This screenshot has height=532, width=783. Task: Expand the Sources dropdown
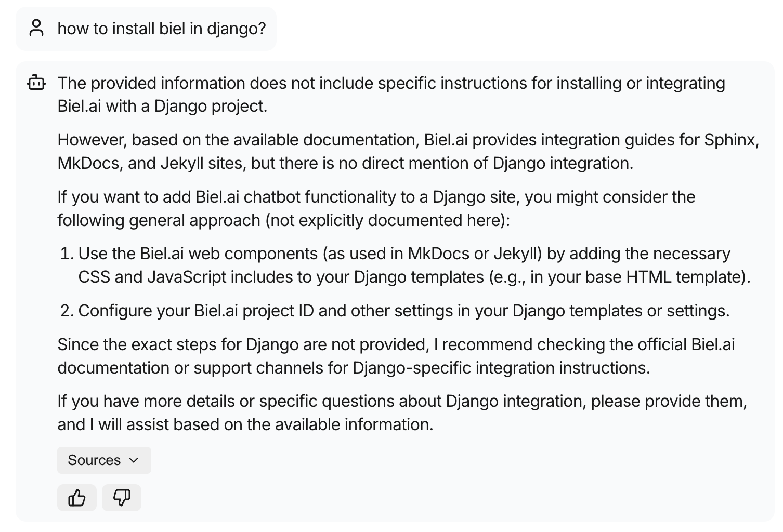click(x=104, y=460)
